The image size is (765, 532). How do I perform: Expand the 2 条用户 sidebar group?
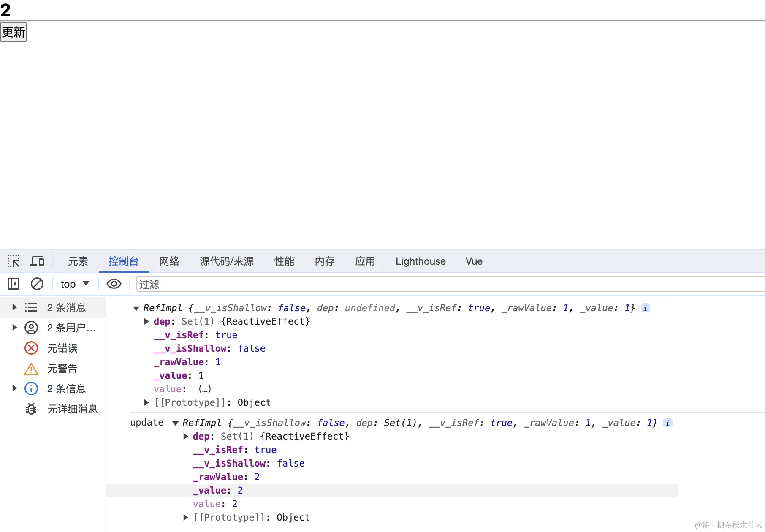pos(15,328)
